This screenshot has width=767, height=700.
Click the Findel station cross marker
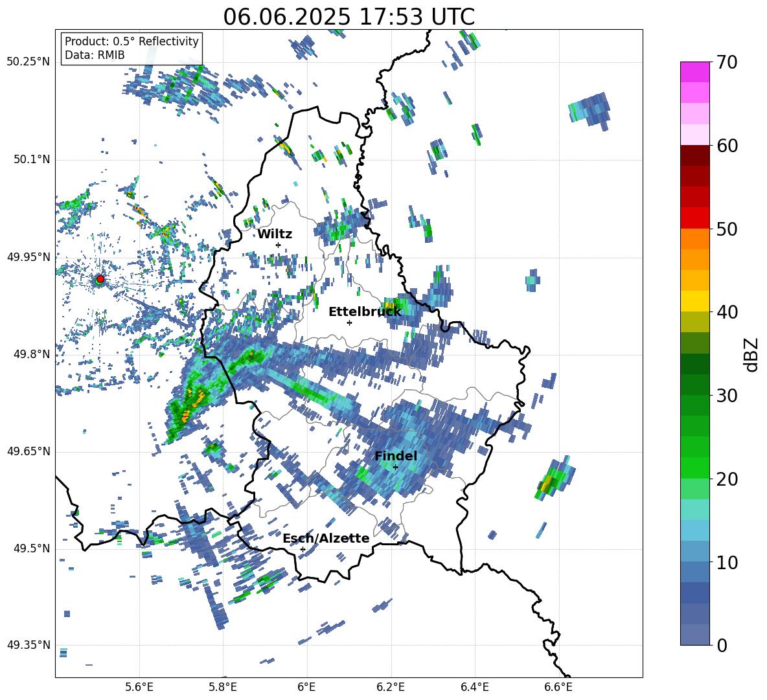tap(395, 468)
